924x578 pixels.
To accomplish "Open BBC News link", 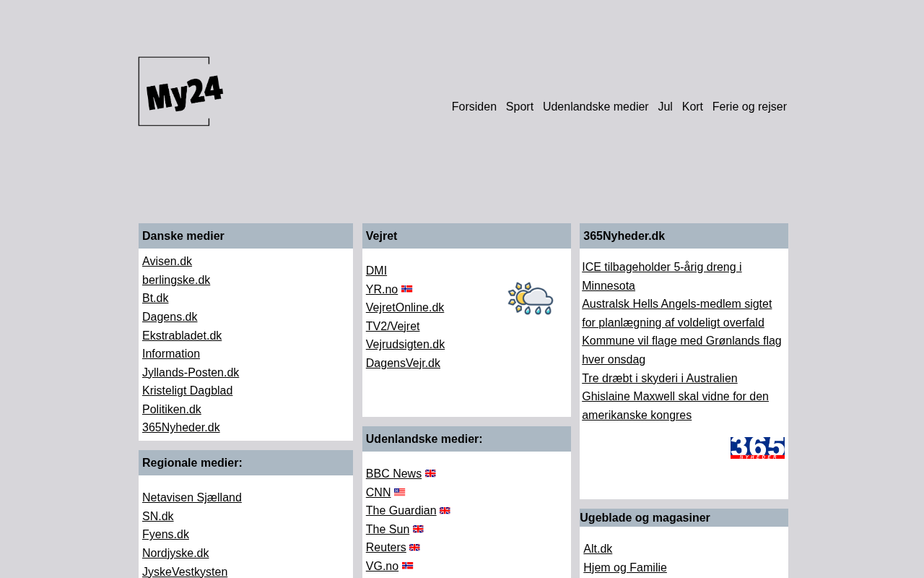I will tap(393, 473).
